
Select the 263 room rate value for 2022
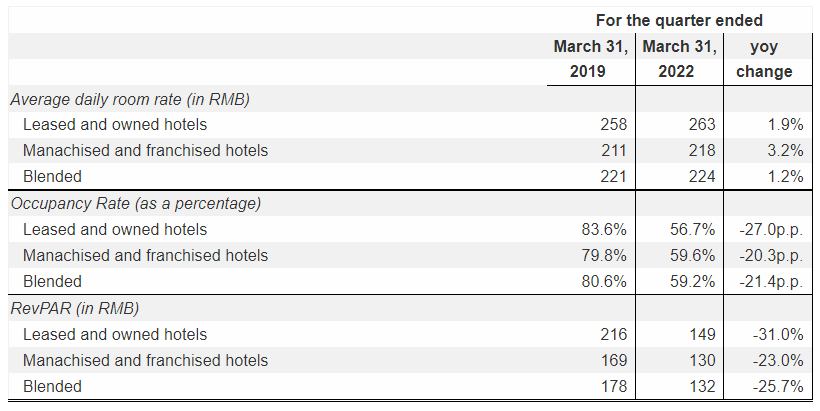(702, 124)
